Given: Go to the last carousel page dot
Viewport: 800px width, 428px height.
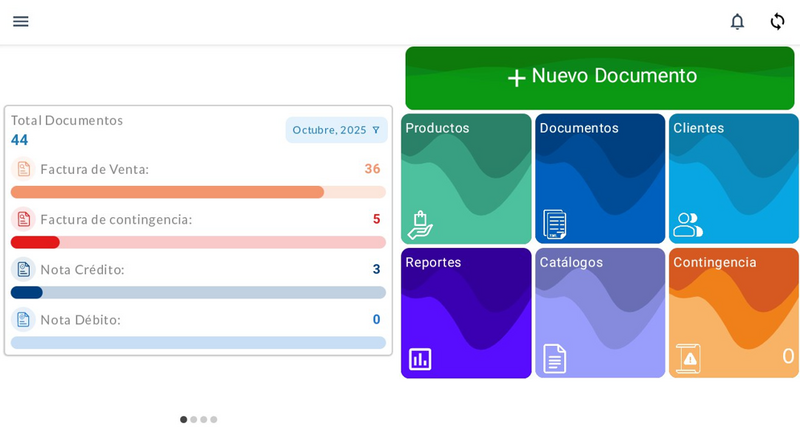Looking at the screenshot, I should [x=213, y=420].
